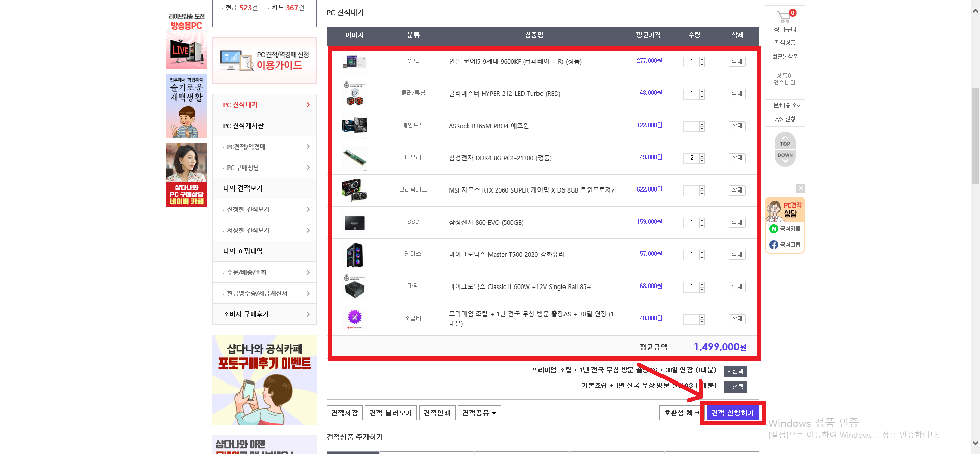This screenshot has width=980, height=454.
Task: Adjust the memory quantity stepper
Action: coord(702,158)
